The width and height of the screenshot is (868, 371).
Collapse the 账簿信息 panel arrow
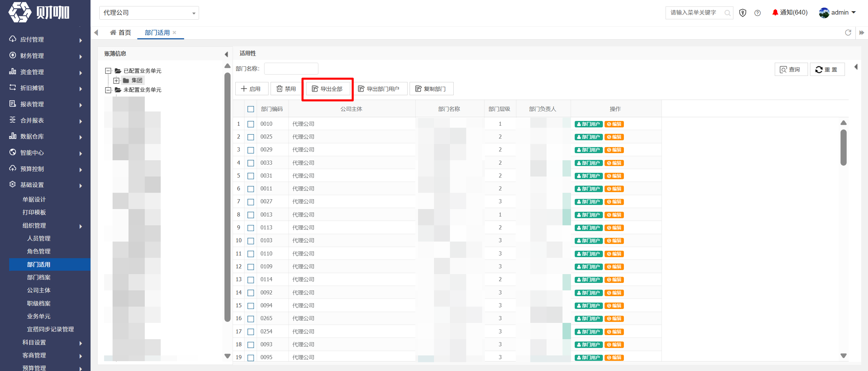point(226,54)
